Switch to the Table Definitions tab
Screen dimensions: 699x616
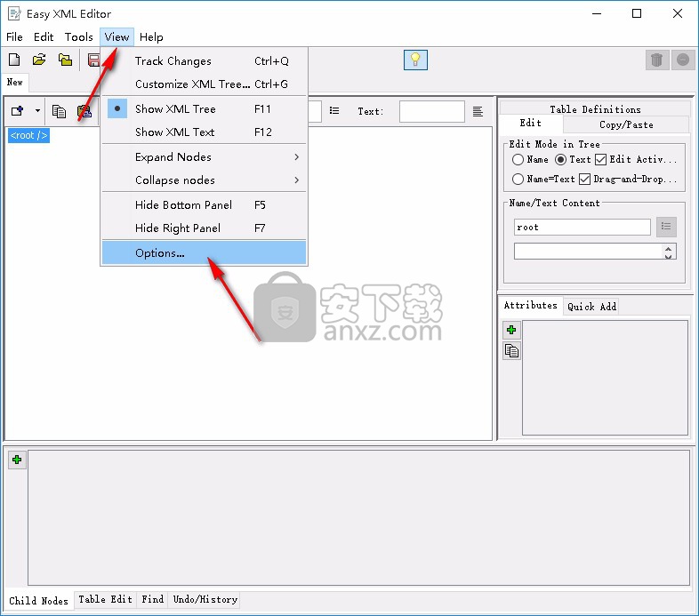click(595, 109)
